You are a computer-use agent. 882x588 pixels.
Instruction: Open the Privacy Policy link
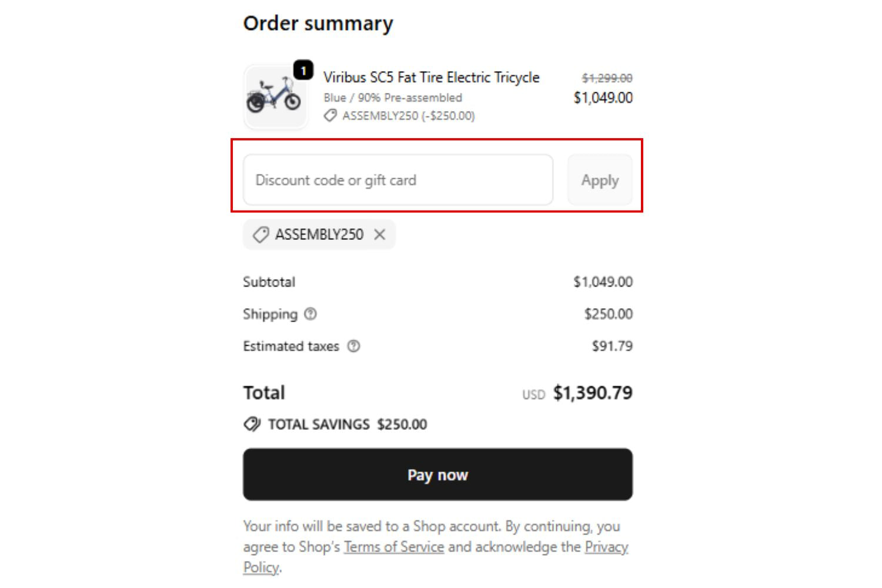click(x=606, y=547)
